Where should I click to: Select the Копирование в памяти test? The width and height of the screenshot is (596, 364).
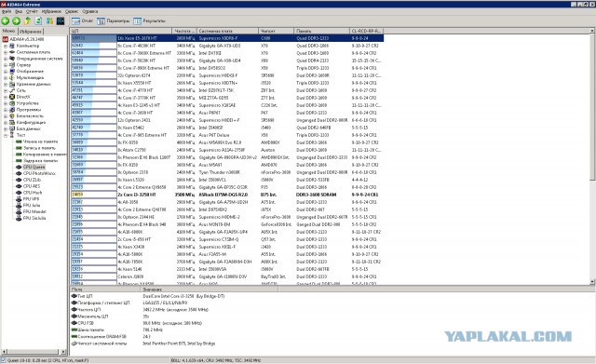tap(45, 155)
